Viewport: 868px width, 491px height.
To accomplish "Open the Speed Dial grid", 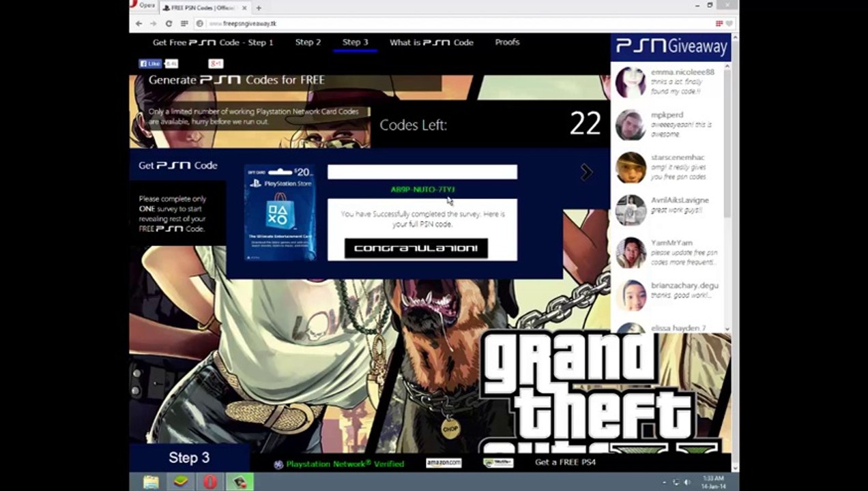I will pyautogui.click(x=184, y=23).
